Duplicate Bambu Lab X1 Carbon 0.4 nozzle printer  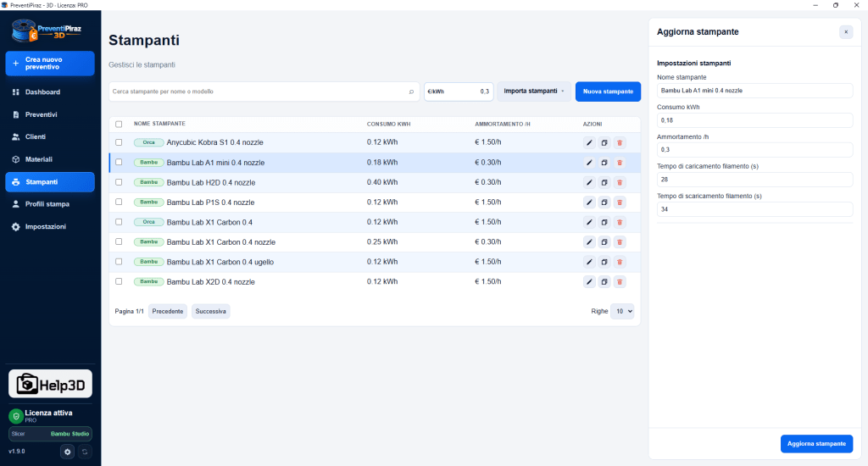coord(604,242)
